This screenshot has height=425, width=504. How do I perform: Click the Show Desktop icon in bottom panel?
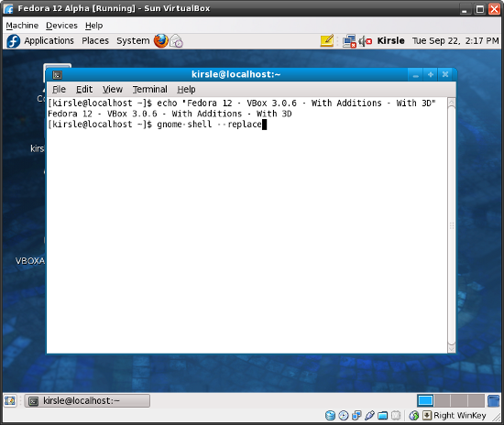pyautogui.click(x=10, y=400)
